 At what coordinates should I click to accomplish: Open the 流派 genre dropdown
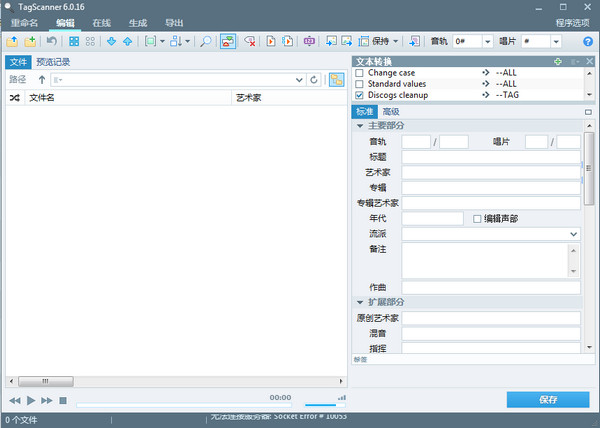click(574, 233)
